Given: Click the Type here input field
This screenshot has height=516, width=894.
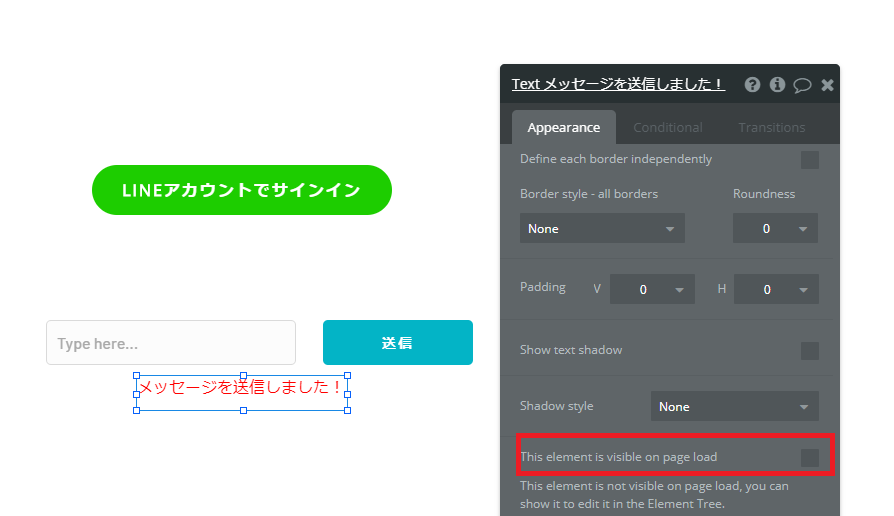Looking at the screenshot, I should click(171, 343).
